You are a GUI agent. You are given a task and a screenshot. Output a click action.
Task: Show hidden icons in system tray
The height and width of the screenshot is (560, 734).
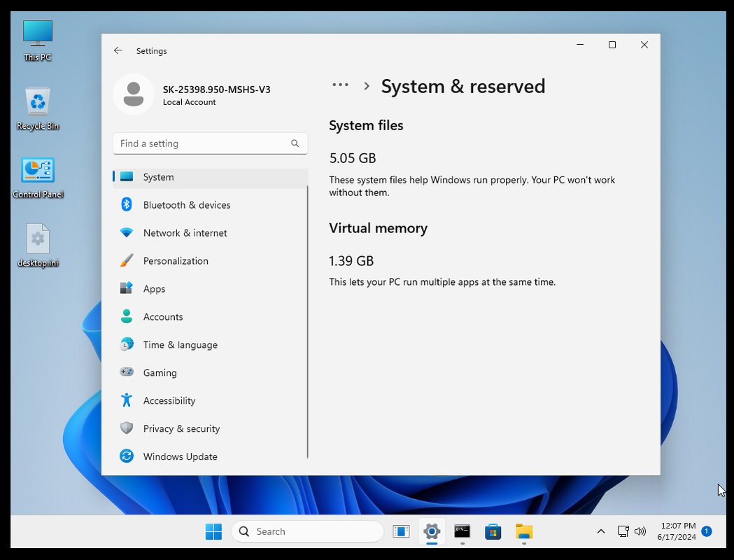[601, 531]
